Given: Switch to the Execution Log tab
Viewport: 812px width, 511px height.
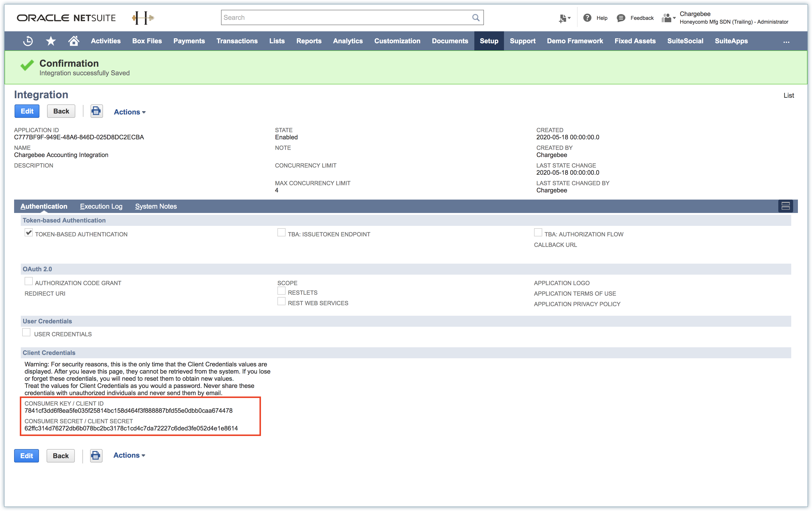Looking at the screenshot, I should tap(101, 207).
